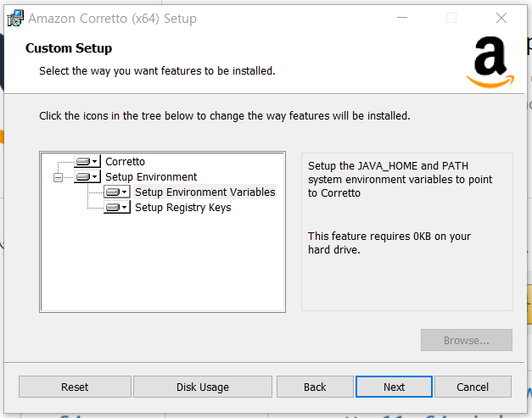Screen dimensions: 532x418
Task: Close the Amazon Corretto Setup window
Action: pos(501,18)
